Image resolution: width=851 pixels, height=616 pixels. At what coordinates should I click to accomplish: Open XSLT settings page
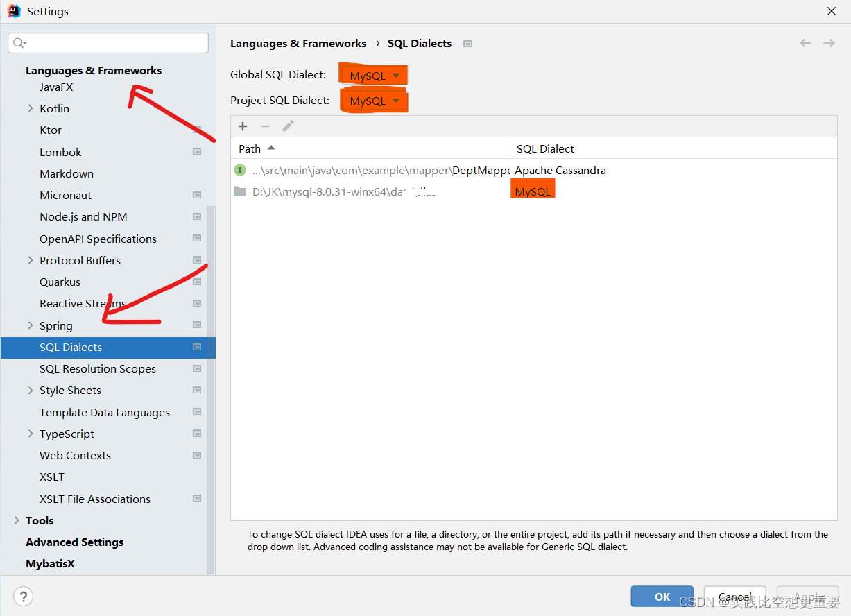point(52,477)
